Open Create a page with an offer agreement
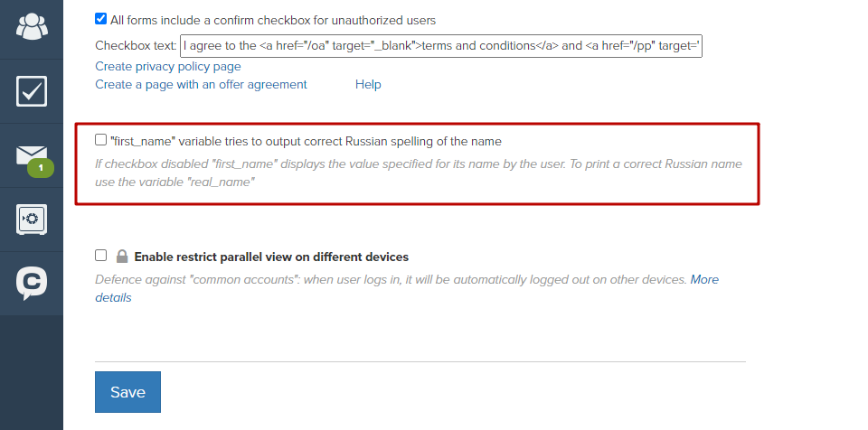Screen dimensions: 868x430 (x=201, y=85)
